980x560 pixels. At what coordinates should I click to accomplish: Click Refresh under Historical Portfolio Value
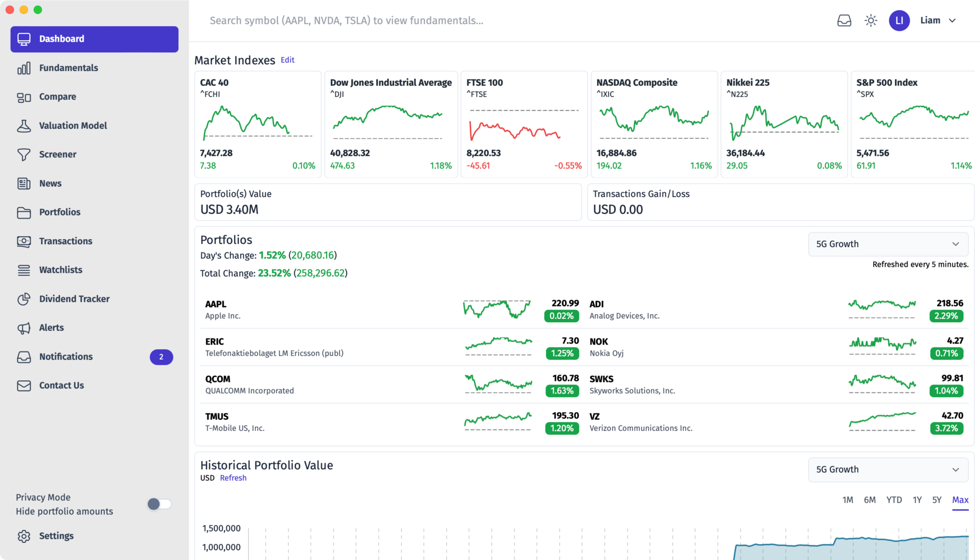(x=233, y=478)
